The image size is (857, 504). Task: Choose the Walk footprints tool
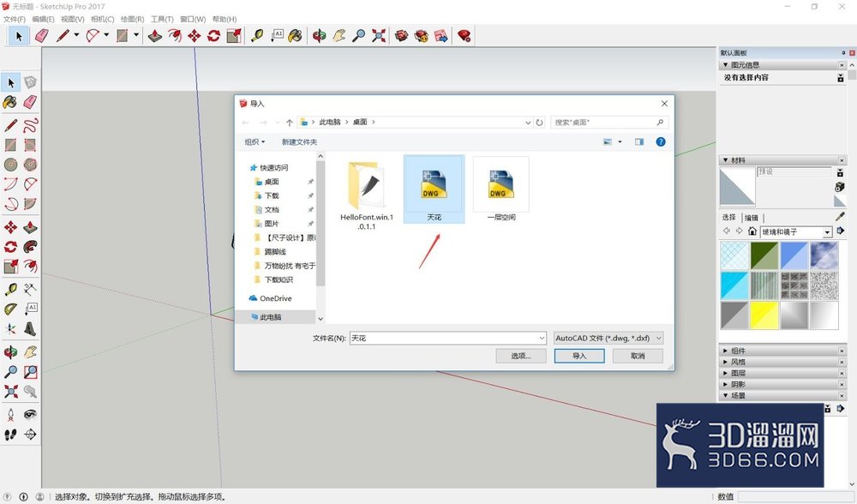coord(10,434)
